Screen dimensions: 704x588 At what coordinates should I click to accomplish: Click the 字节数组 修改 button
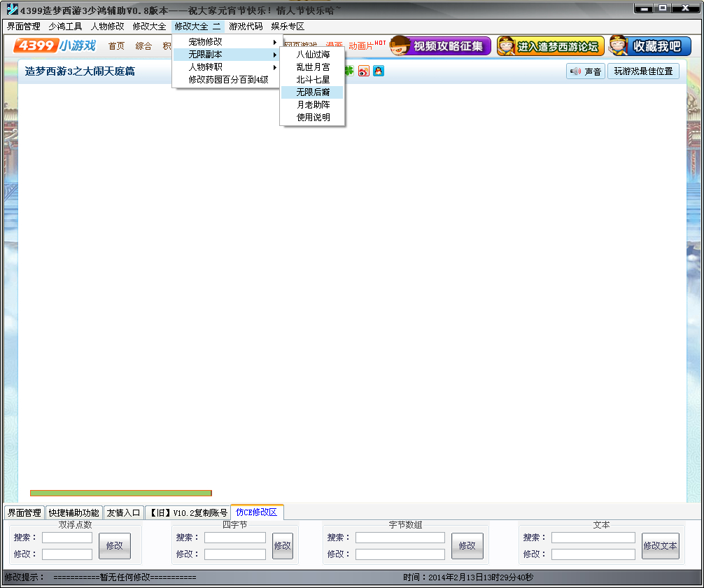(467, 546)
